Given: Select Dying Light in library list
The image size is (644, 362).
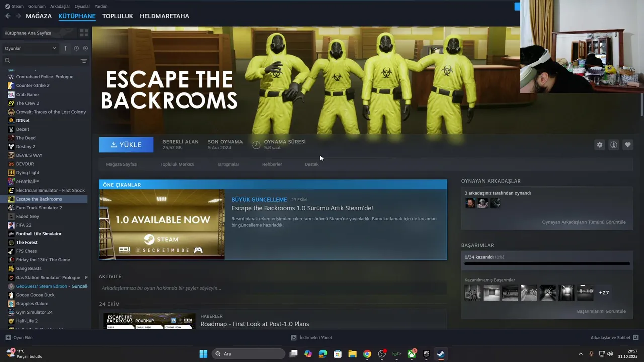Looking at the screenshot, I should [28, 173].
